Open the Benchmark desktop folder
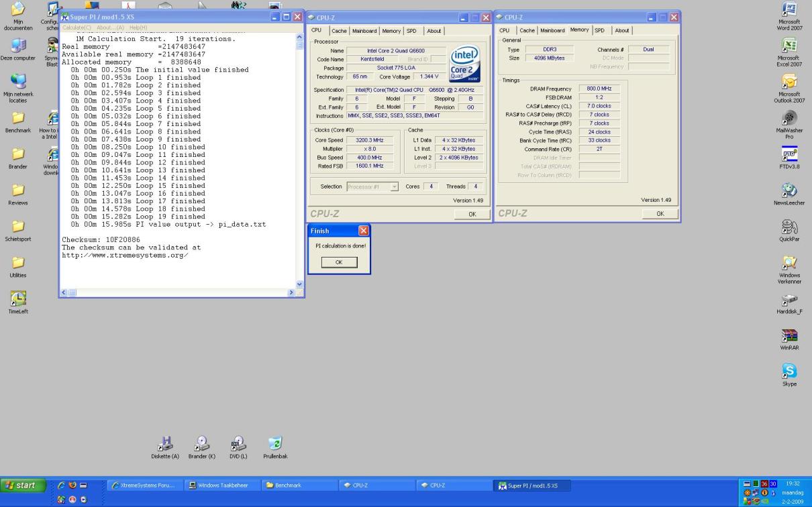Image resolution: width=812 pixels, height=507 pixels. [x=17, y=121]
